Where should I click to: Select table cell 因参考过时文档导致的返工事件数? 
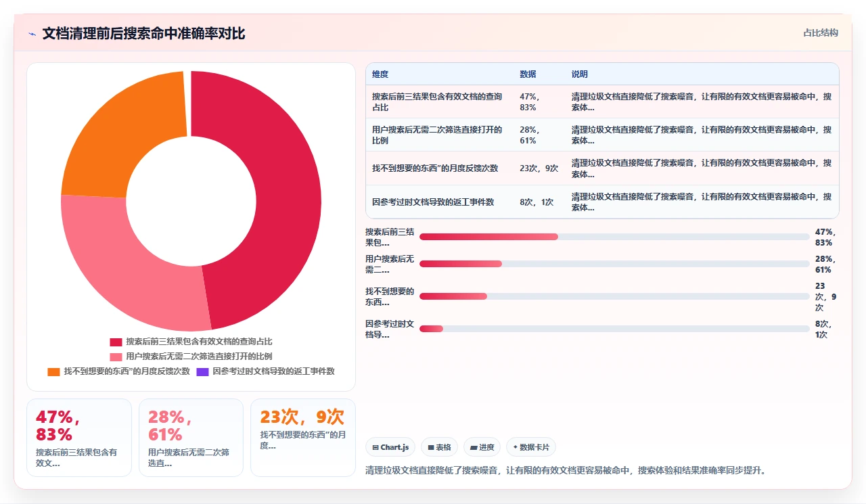(x=440, y=202)
